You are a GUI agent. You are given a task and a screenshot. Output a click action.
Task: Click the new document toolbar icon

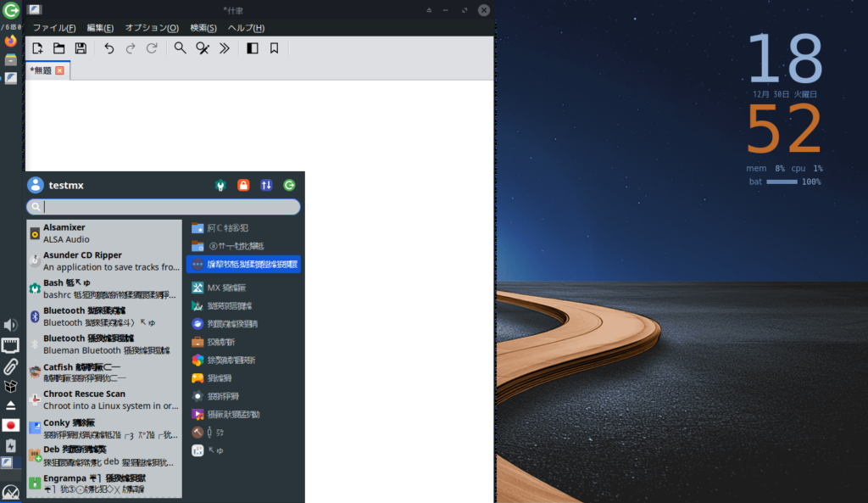pos(37,48)
